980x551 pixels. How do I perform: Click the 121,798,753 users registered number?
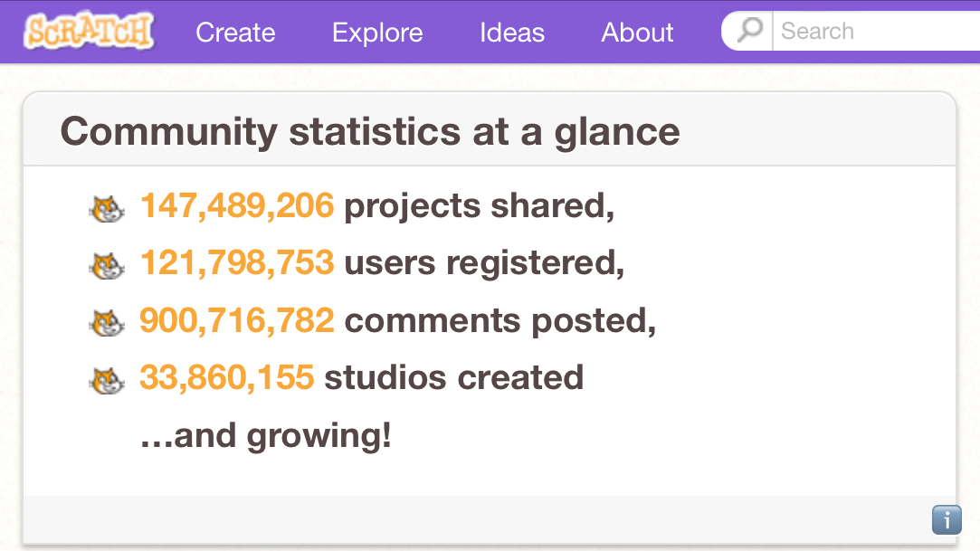tap(237, 263)
